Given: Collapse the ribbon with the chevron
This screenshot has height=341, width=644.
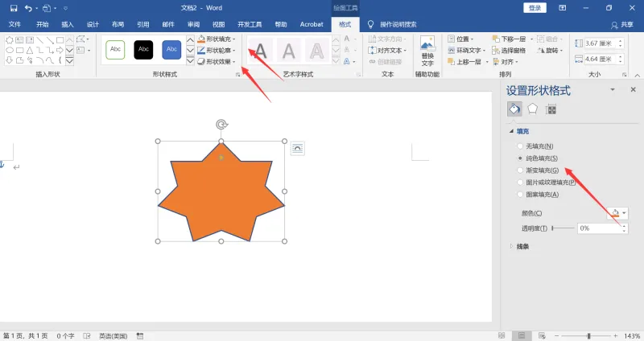Looking at the screenshot, I should [637, 75].
